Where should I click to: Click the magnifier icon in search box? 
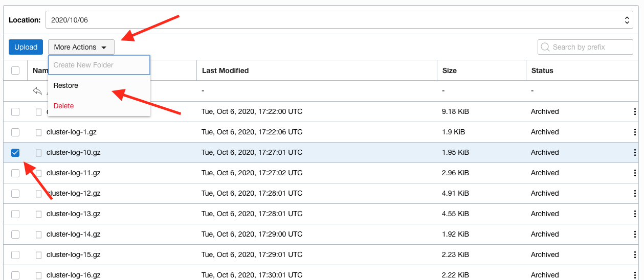point(545,47)
